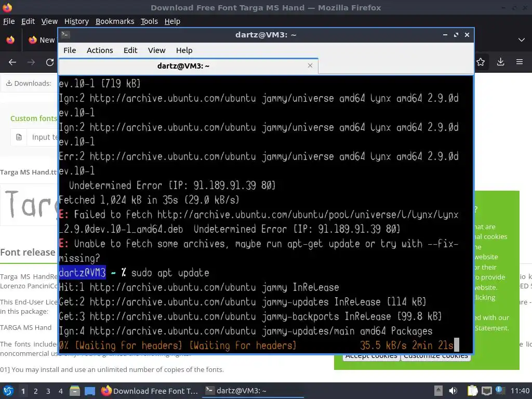Image resolution: width=532 pixels, height=399 pixels.
Task: Open Firefox downloads panel icon
Action: (x=500, y=62)
